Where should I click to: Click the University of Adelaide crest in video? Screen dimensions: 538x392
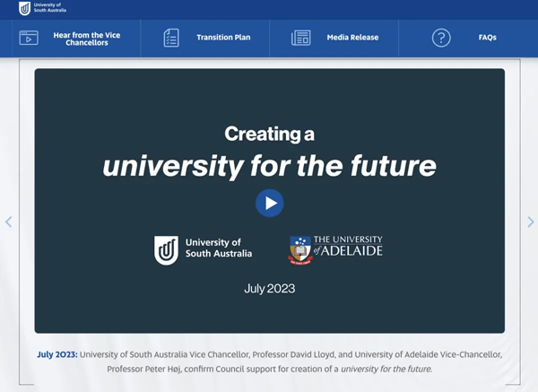pyautogui.click(x=299, y=249)
